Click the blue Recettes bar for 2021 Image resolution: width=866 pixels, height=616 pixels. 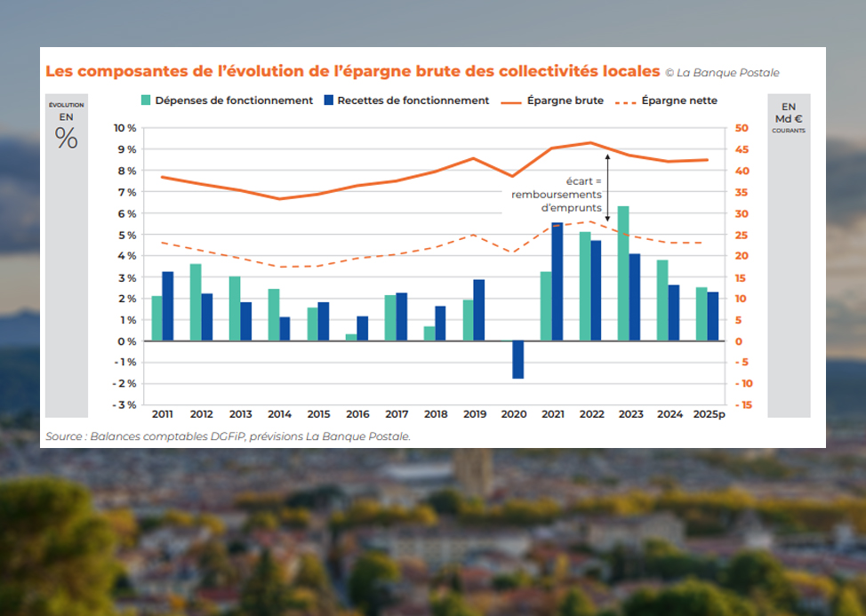point(557,281)
